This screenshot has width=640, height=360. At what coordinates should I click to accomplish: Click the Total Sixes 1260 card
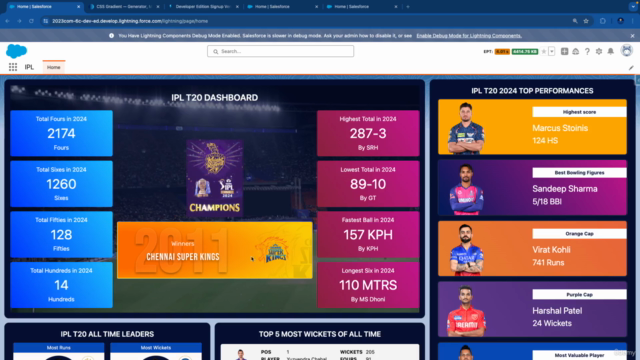(61, 184)
